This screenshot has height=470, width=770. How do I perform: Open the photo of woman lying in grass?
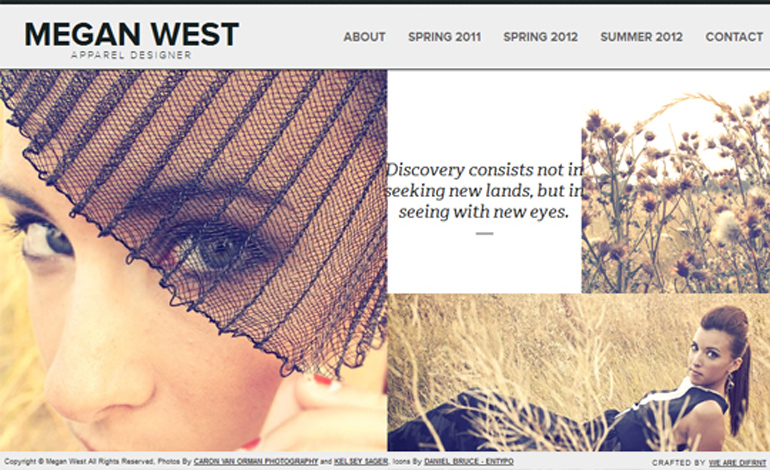point(578,372)
